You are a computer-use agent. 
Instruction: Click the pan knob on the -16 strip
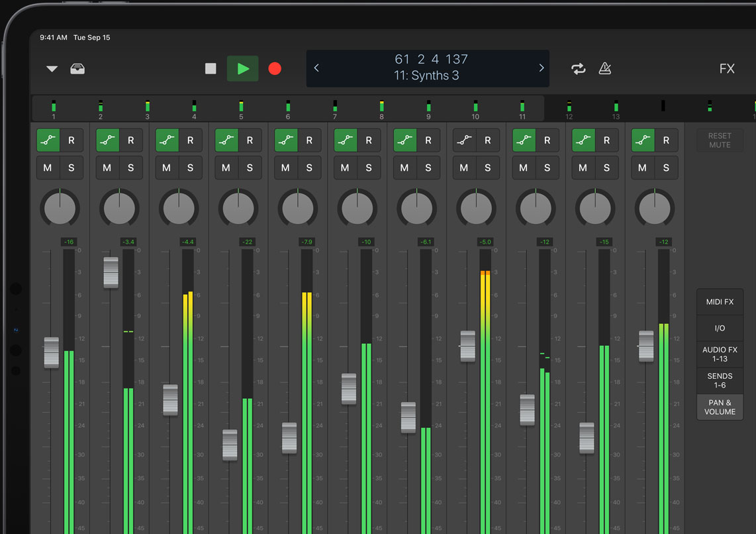click(x=60, y=208)
